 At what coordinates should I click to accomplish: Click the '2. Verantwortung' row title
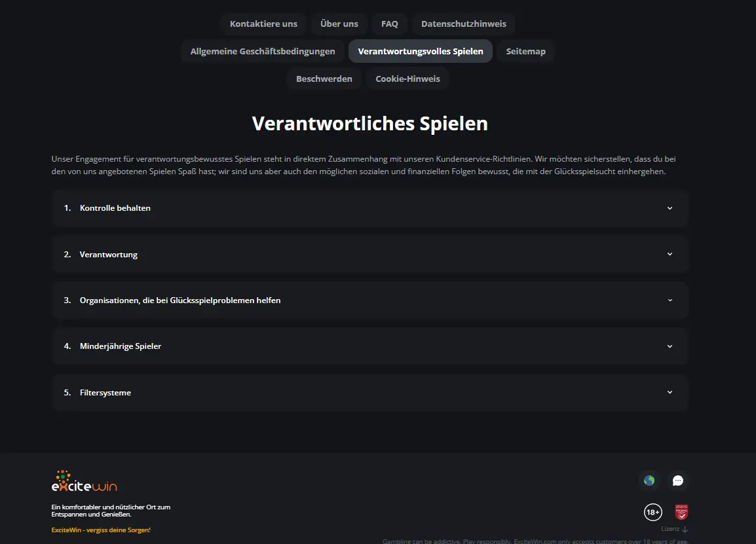100,255
